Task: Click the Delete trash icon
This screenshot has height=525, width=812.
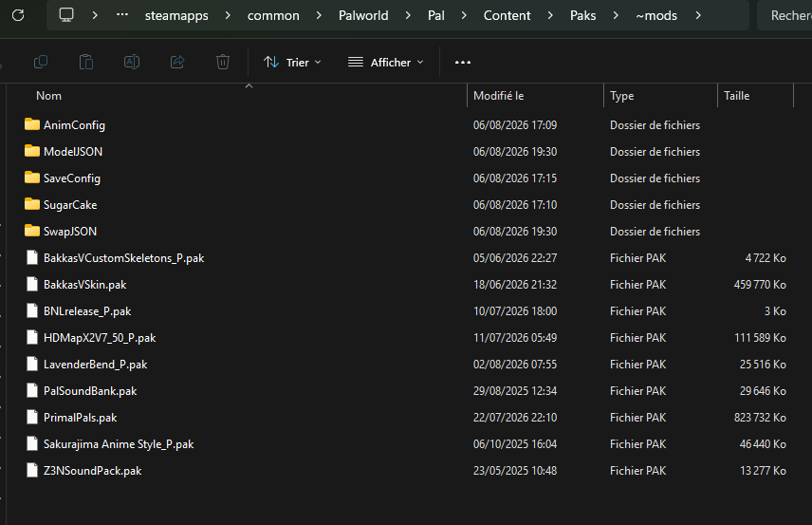Action: (x=223, y=63)
